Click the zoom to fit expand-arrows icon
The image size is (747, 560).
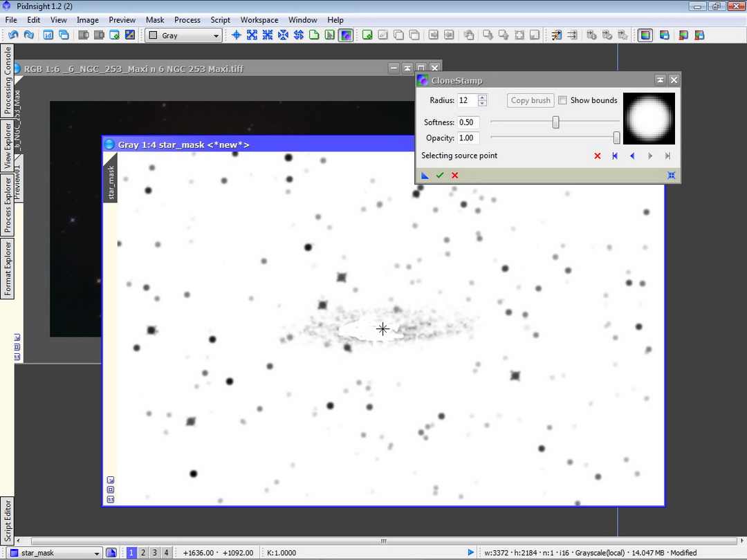click(x=252, y=35)
